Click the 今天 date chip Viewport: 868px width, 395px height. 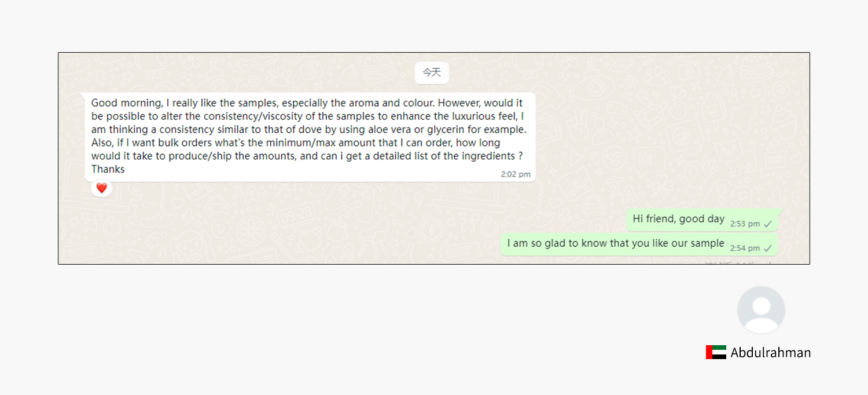(x=432, y=72)
